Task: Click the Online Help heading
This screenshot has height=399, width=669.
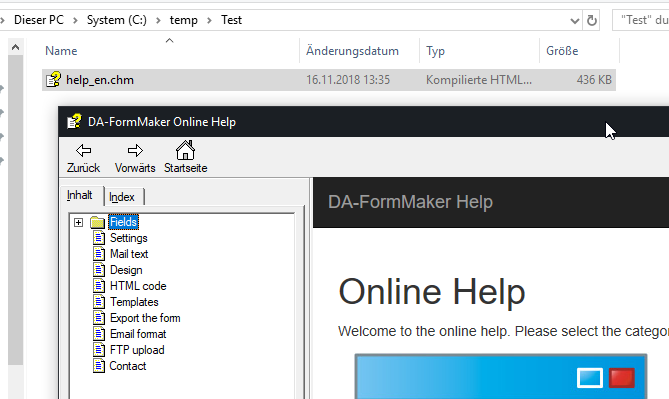Action: pyautogui.click(x=432, y=292)
